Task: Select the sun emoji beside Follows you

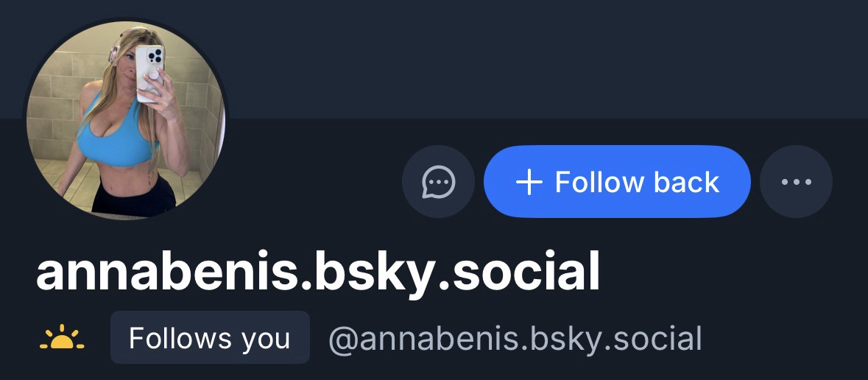Action: point(60,339)
